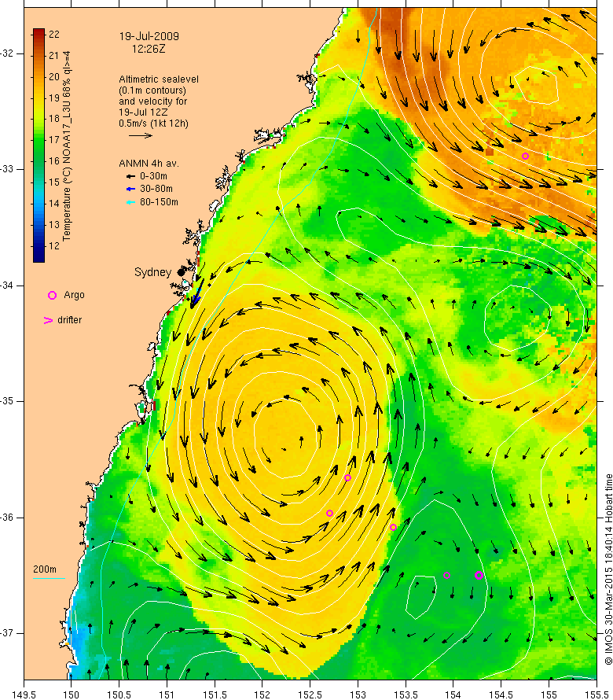Click the 153 longitude axis label
This screenshot has width=613, height=700.
pos(358,695)
